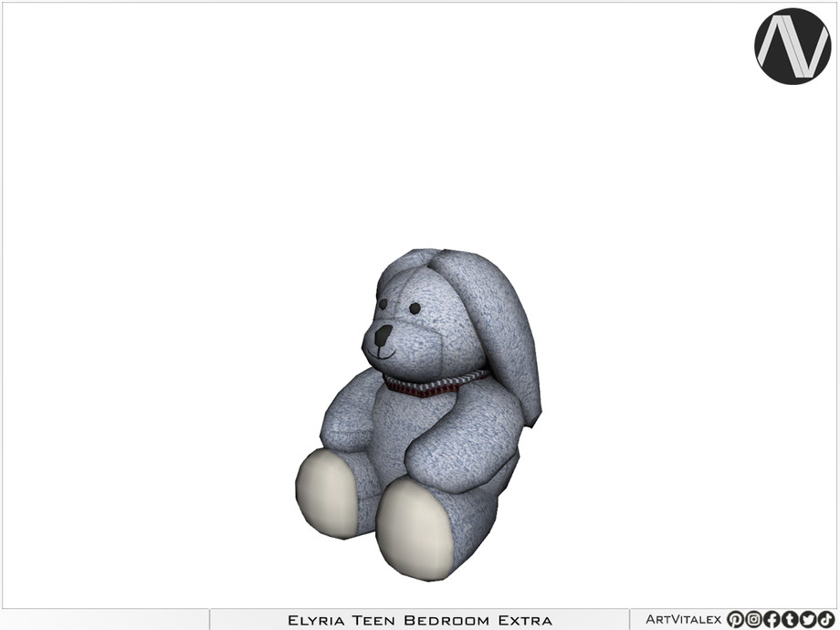Open the Twitter bird icon
The image size is (840, 630).
point(808,619)
